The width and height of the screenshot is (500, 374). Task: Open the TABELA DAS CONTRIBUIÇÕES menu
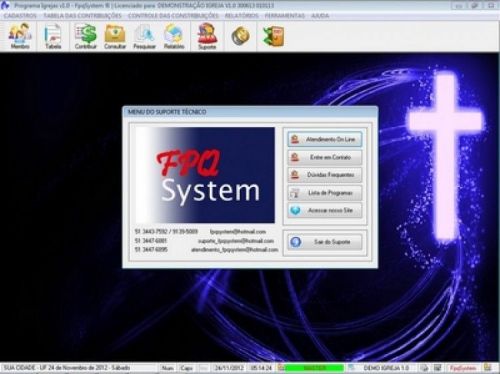click(x=82, y=16)
